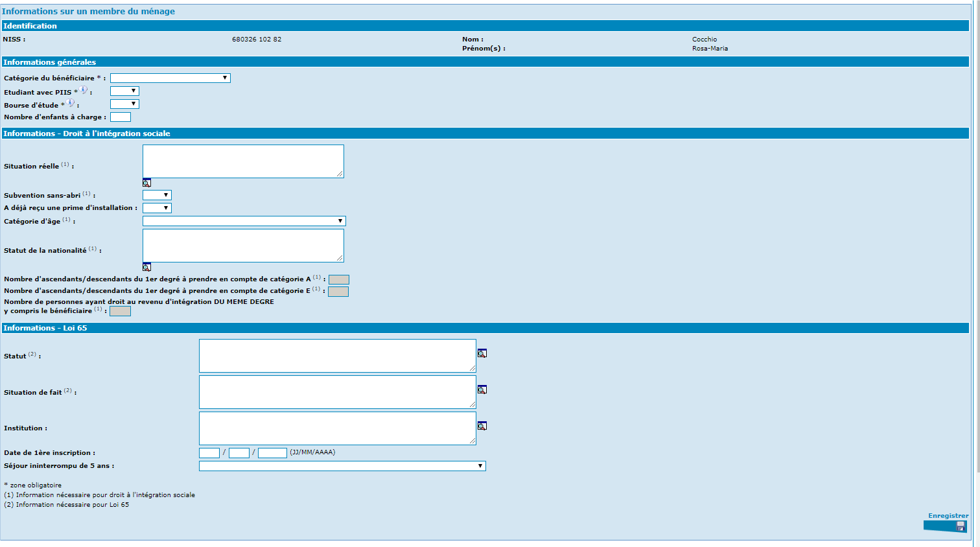The image size is (980, 547).
Task: Open Subvention sans-abri dropdown
Action: 157,195
